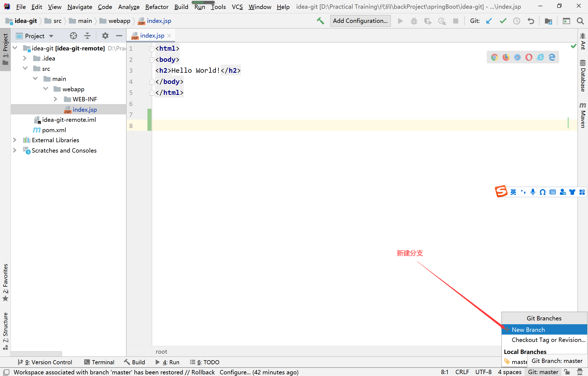Expand External Libraries node
Screen dimensions: 588x376
click(15, 140)
